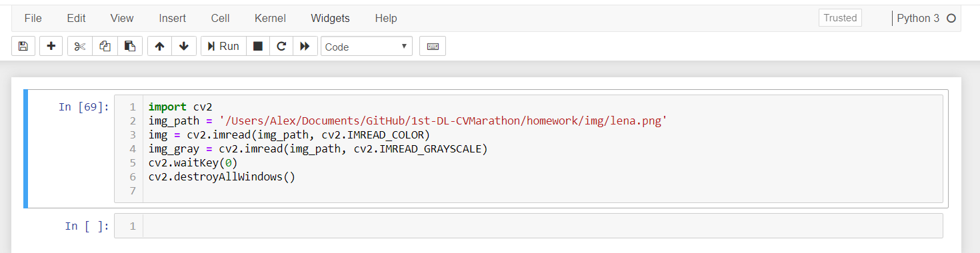Click the Python 3 kernel status circle
The image size is (980, 253).
pyautogui.click(x=951, y=19)
